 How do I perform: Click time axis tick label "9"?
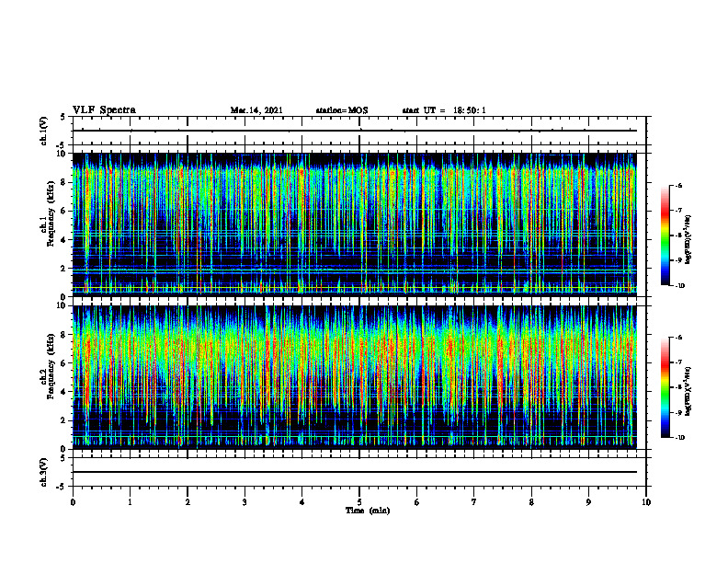pos(588,502)
